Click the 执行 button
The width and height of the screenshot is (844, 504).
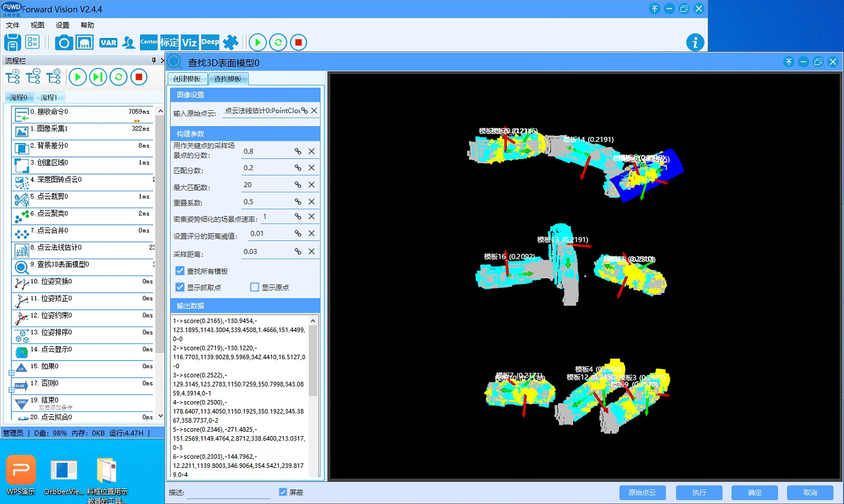[699, 492]
